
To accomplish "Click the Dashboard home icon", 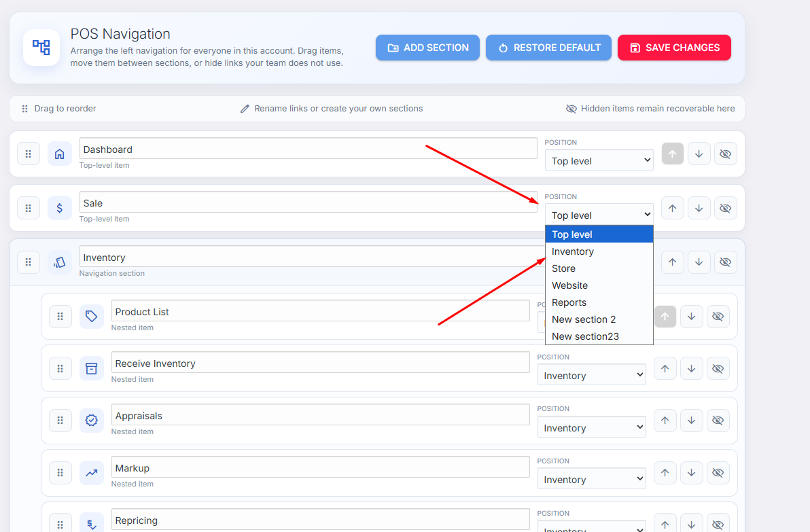I will (59, 154).
